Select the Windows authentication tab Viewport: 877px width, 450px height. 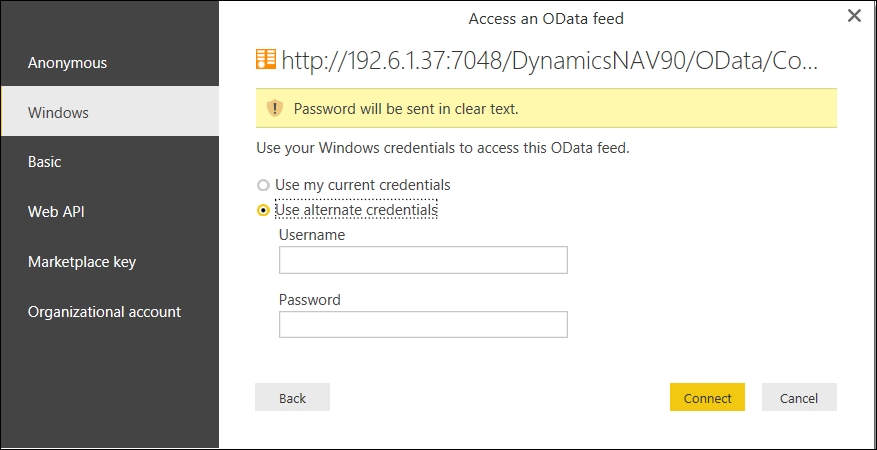(110, 112)
